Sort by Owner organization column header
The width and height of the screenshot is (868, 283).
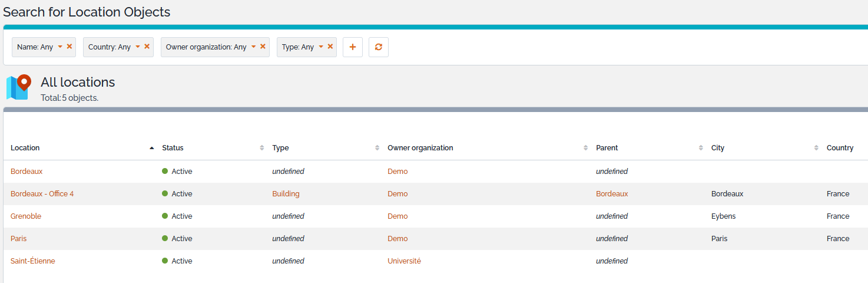tap(420, 148)
